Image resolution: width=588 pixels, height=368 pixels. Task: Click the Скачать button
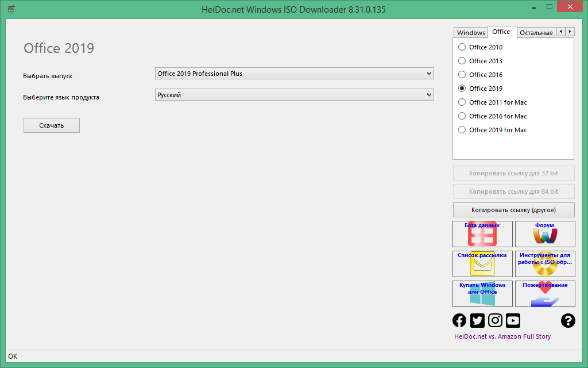51,125
